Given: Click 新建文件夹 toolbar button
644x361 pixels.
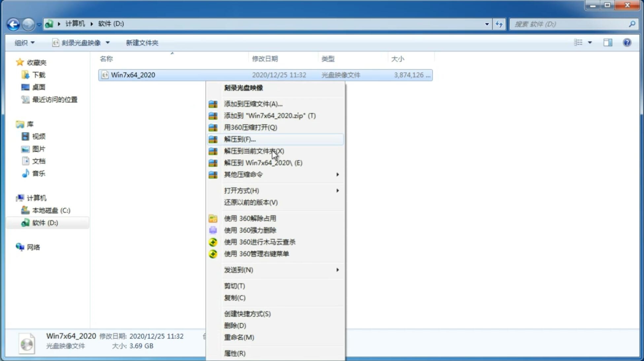Looking at the screenshot, I should (142, 43).
